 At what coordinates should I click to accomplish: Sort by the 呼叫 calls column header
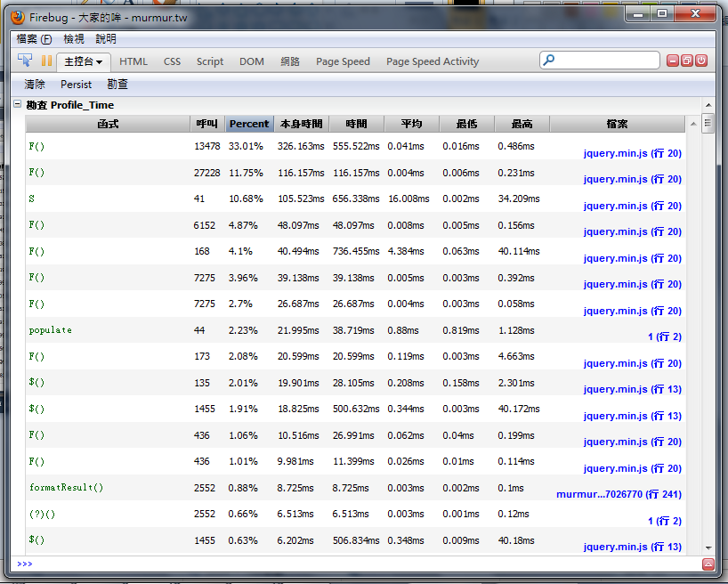click(x=207, y=124)
